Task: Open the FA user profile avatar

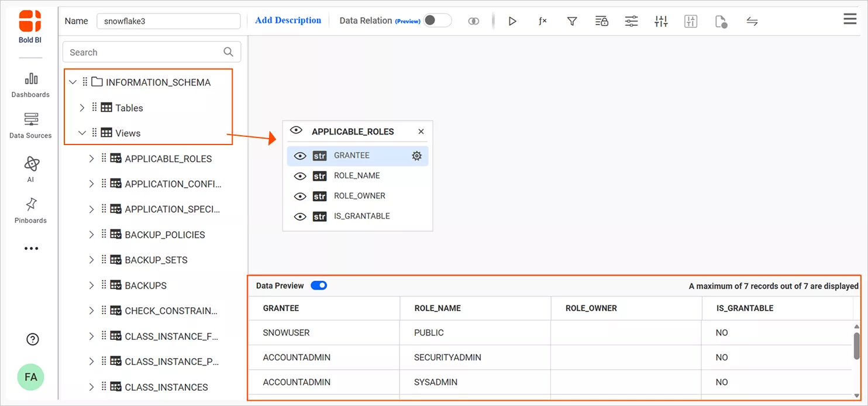Action: point(31,377)
